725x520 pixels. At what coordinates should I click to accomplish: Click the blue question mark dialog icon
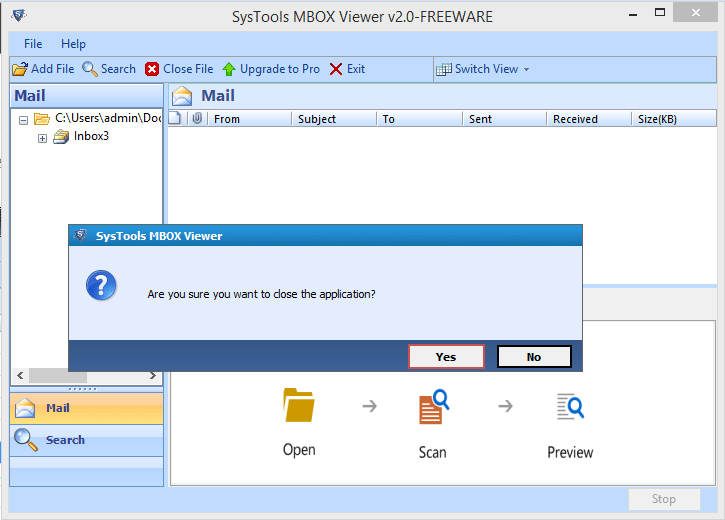[x=101, y=285]
